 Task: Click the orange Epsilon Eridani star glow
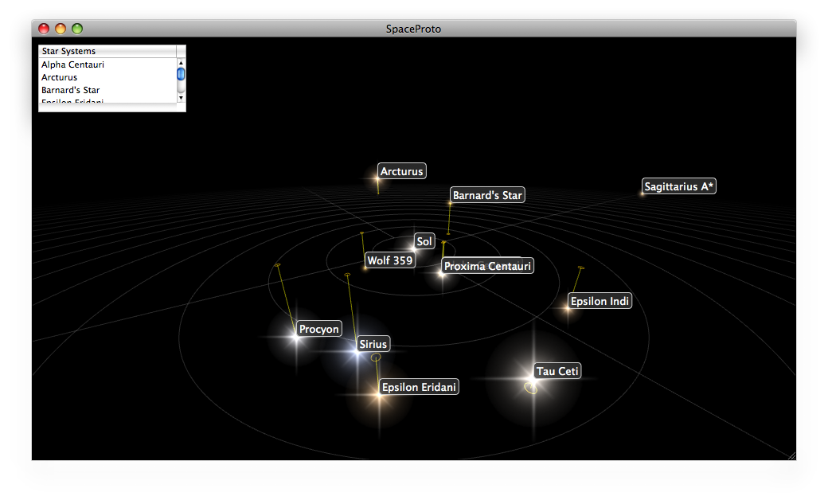point(379,396)
